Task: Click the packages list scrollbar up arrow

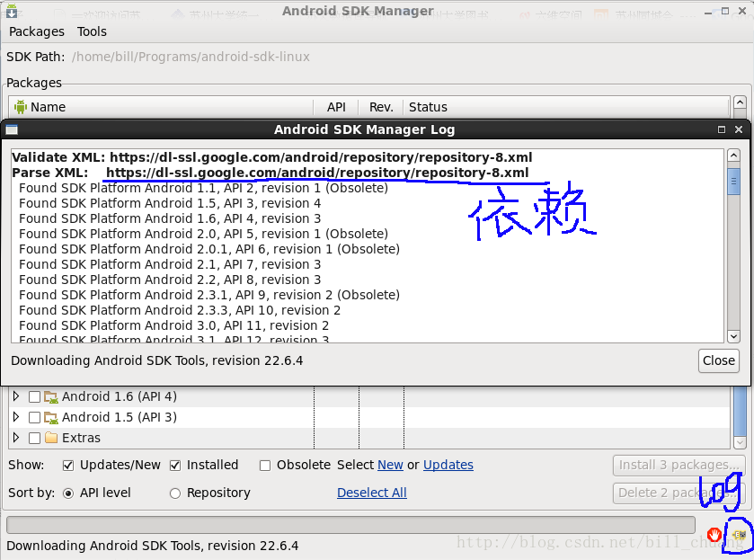Action: click(x=740, y=102)
